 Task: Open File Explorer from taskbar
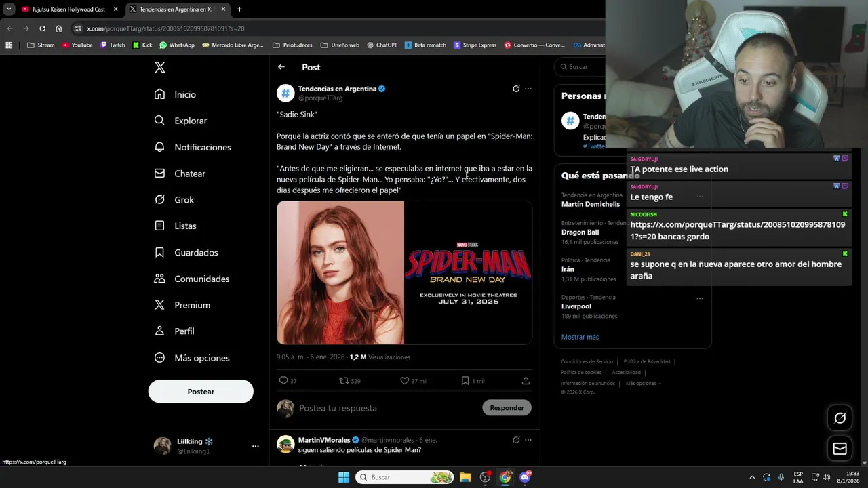[465, 477]
